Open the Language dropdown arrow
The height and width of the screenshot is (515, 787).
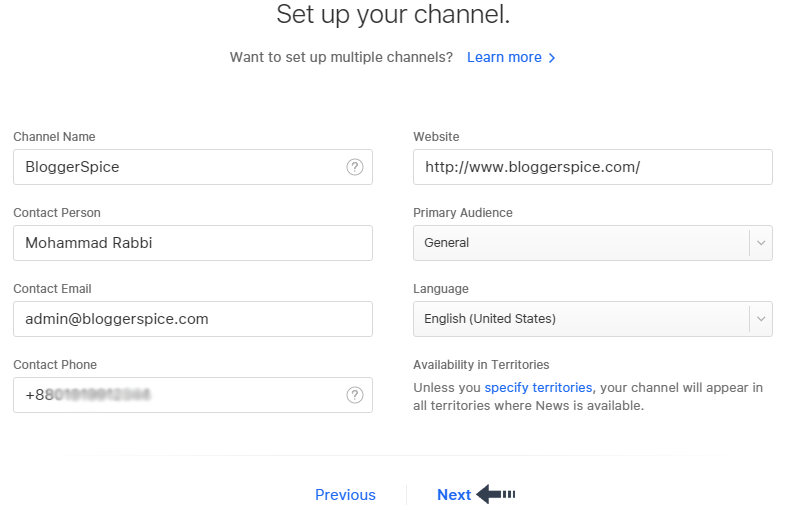pos(761,319)
